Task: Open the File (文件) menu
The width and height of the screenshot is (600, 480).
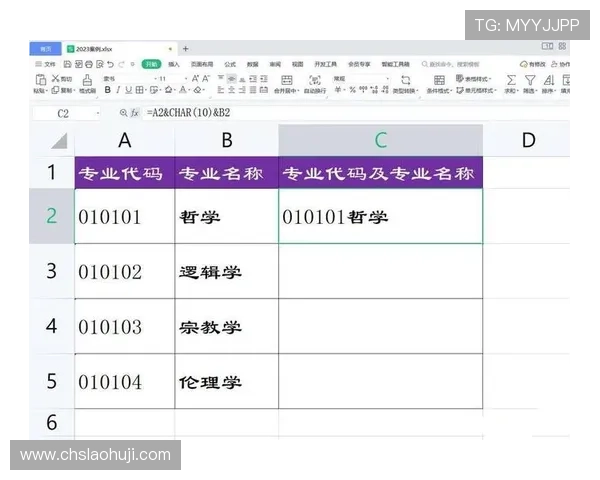Action: tap(46, 64)
